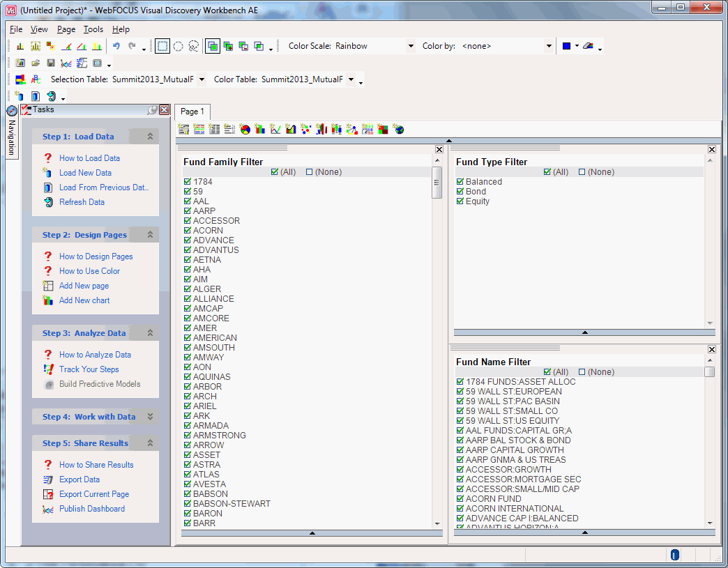Select the lasso selection tool

point(194,46)
